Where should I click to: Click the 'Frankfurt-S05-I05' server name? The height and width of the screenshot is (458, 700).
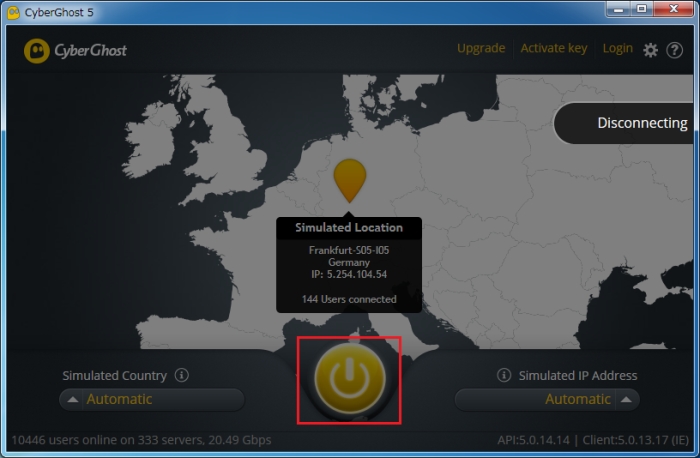tap(349, 250)
